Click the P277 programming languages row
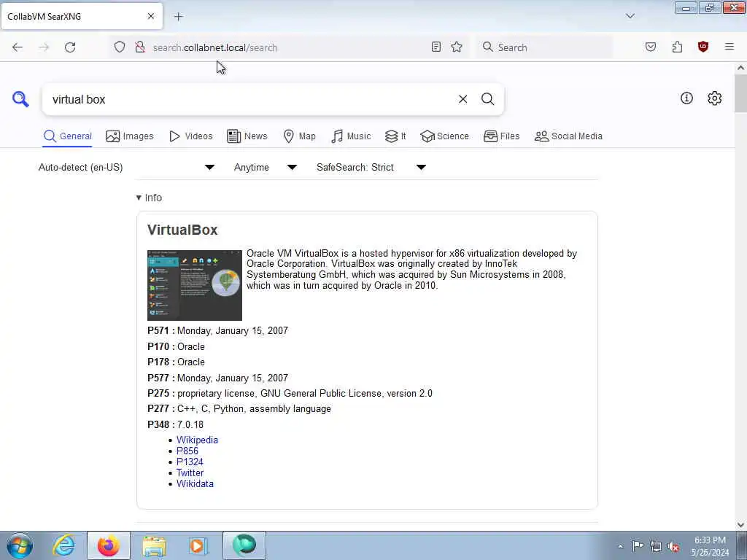 pos(239,409)
